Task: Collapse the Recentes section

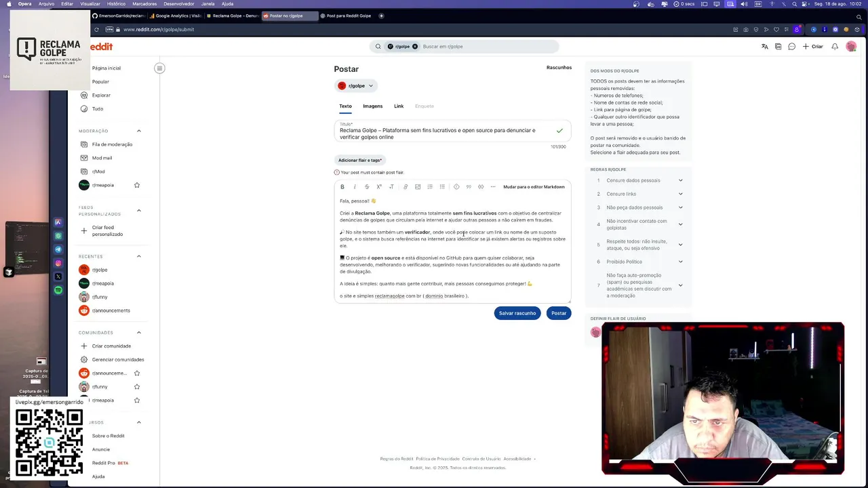Action: point(139,256)
